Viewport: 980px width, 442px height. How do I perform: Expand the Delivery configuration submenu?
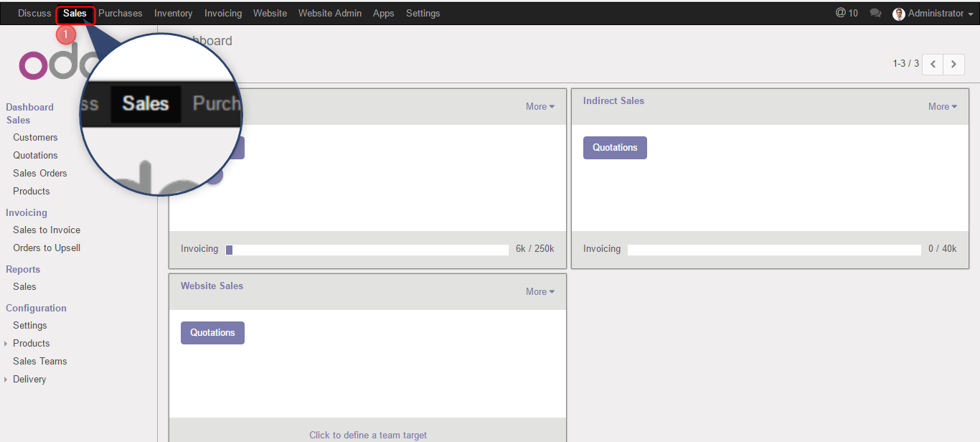pyautogui.click(x=6, y=380)
